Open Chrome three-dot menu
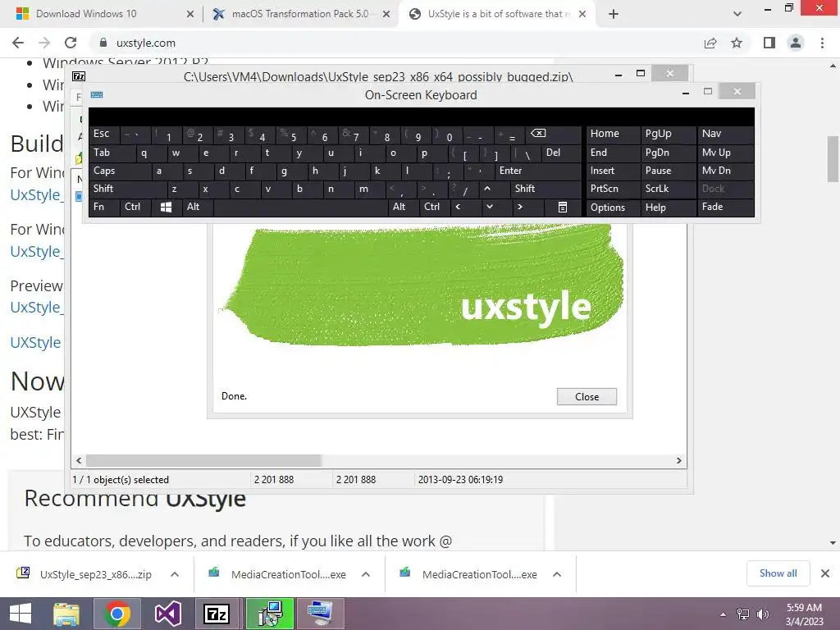 (x=822, y=43)
